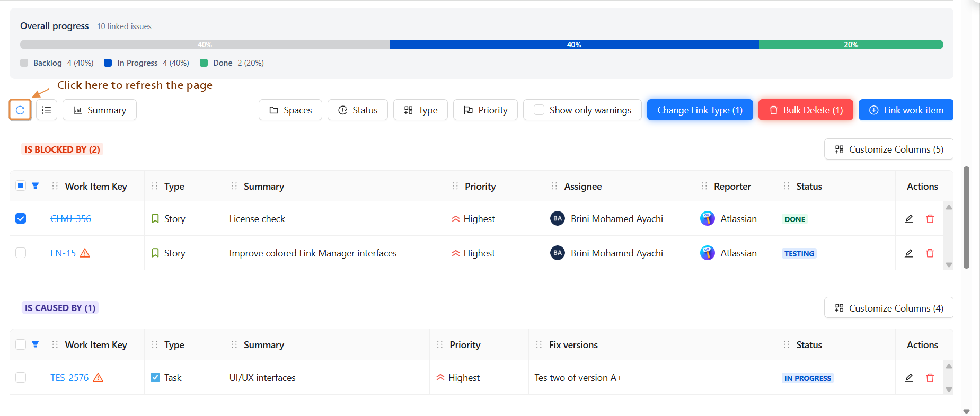980x416 pixels.
Task: Open the list view icon button
Action: pos(47,110)
